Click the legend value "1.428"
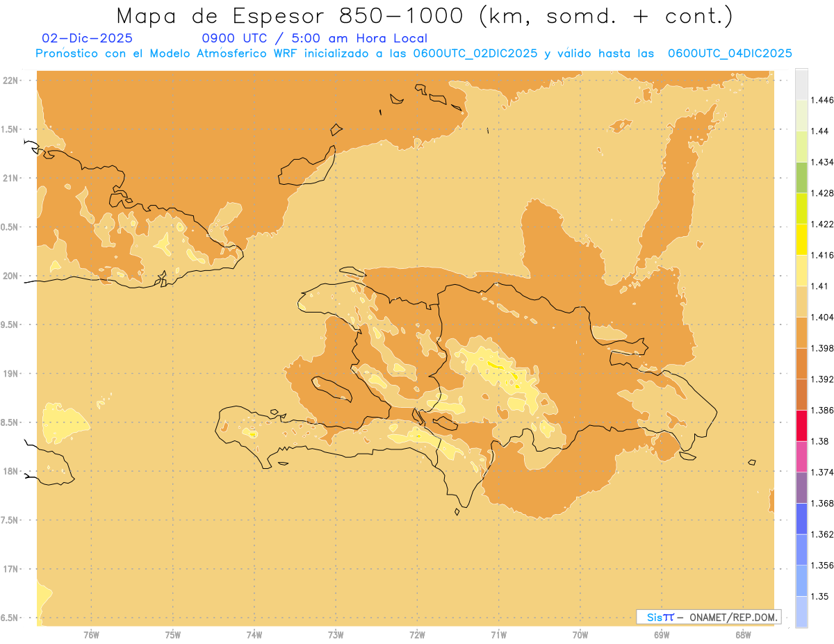This screenshot has width=834, height=644. (823, 193)
